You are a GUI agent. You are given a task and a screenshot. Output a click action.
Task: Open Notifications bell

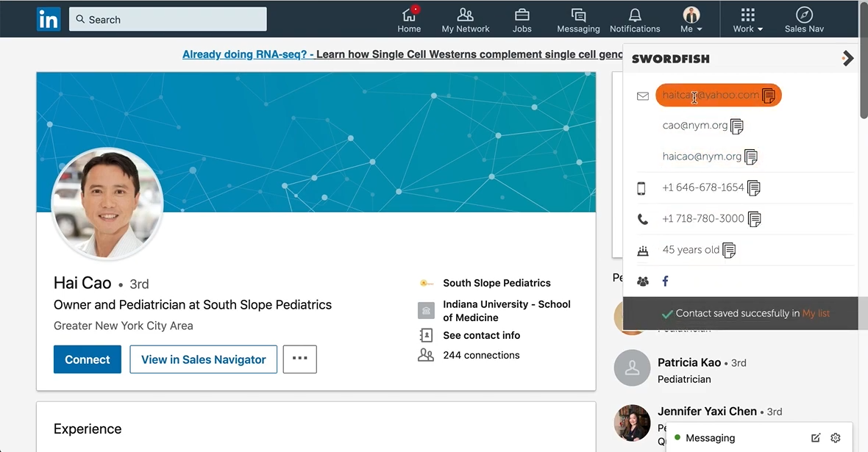(635, 20)
